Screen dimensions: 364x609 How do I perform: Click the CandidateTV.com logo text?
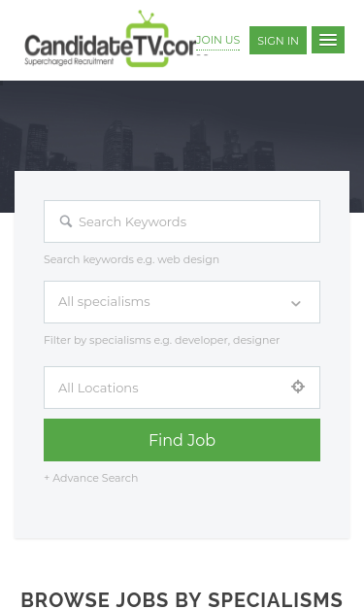[111, 46]
